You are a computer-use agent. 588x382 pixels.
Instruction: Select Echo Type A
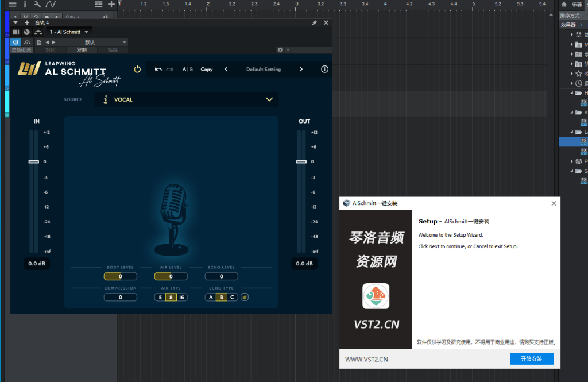[211, 298]
